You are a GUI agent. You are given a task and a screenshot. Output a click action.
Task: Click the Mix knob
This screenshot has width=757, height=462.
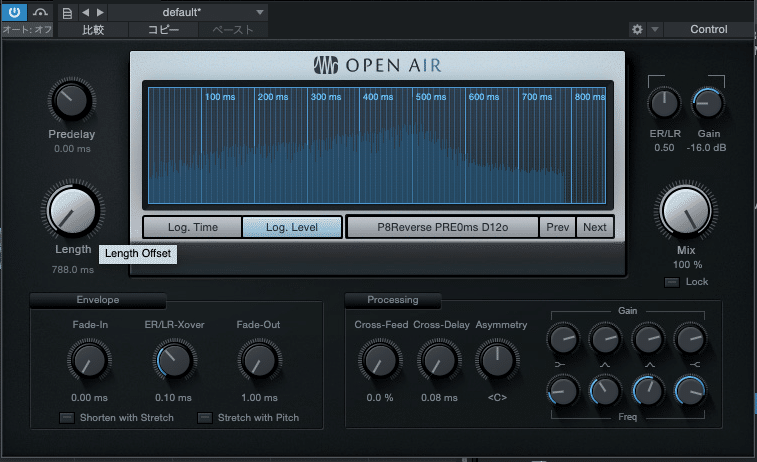coord(686,211)
